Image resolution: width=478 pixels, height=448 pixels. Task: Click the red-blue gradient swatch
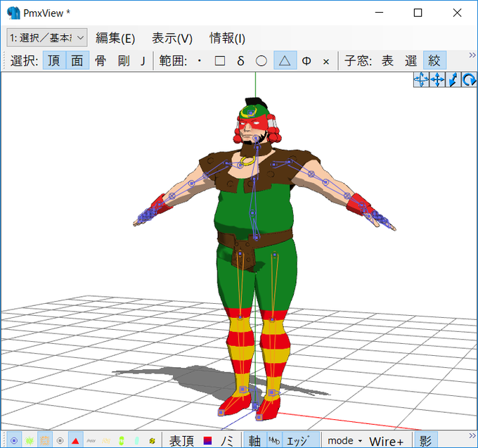[x=207, y=441]
